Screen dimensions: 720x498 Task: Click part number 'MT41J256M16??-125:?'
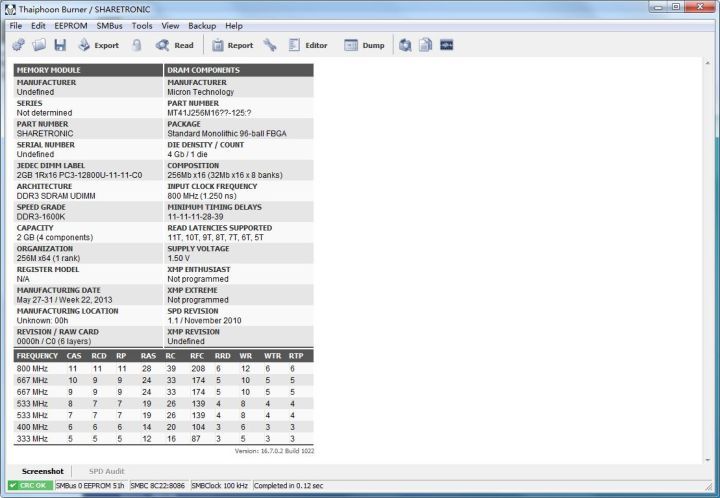(209, 113)
